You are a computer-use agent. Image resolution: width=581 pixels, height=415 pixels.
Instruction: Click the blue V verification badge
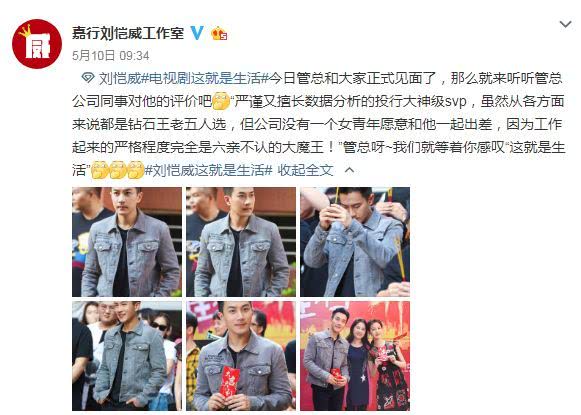coord(197,33)
